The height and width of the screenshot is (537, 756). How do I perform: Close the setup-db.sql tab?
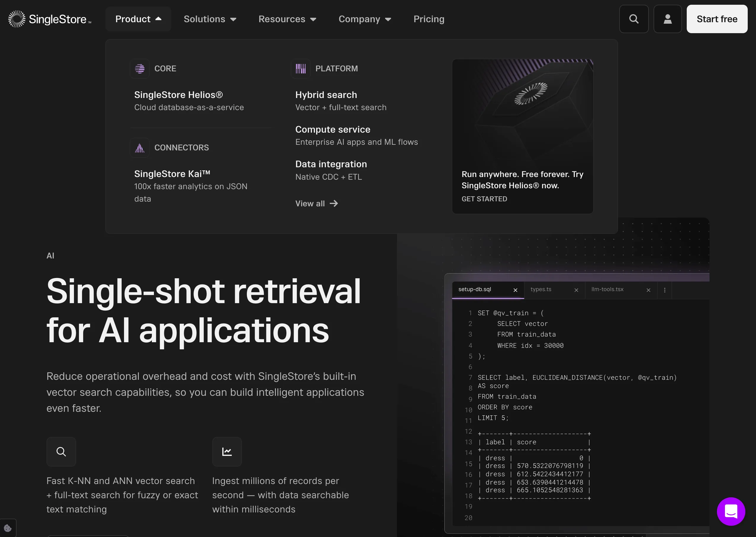[x=515, y=290]
